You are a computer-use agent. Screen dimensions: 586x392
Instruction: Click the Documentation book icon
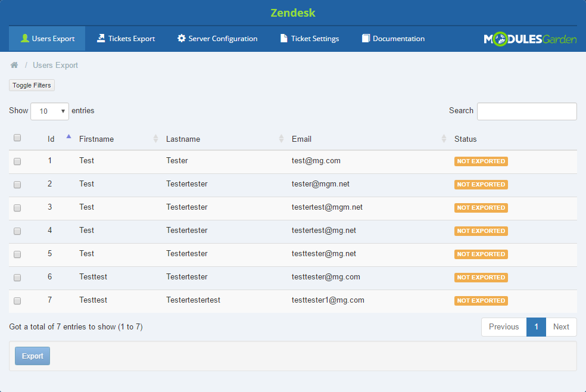(366, 38)
